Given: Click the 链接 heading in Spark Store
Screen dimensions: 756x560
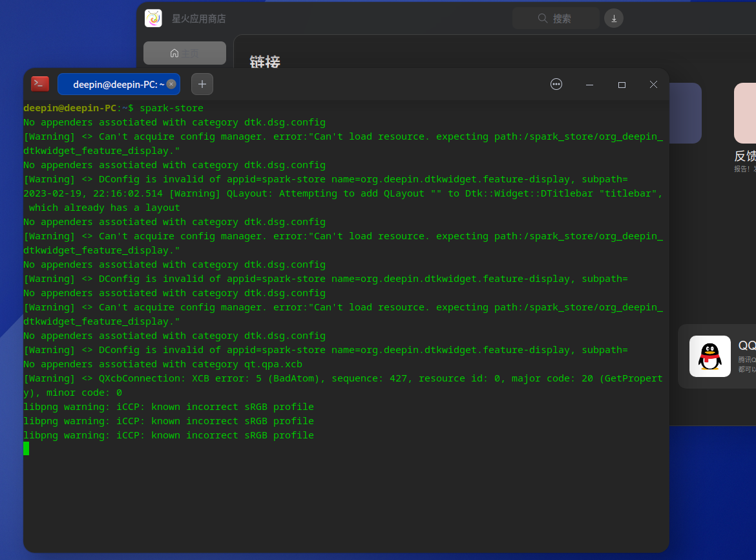Looking at the screenshot, I should pos(265,61).
